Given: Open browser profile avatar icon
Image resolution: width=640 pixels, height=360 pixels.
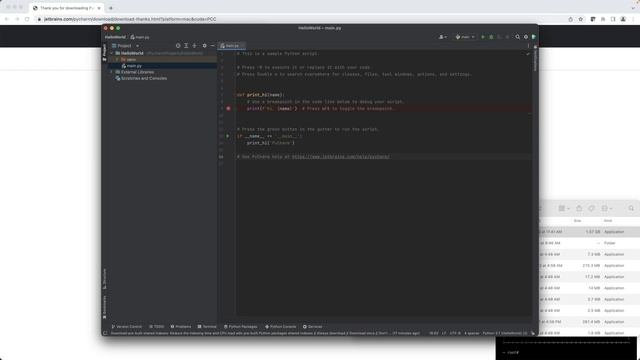Looking at the screenshot, I should [x=623, y=19].
